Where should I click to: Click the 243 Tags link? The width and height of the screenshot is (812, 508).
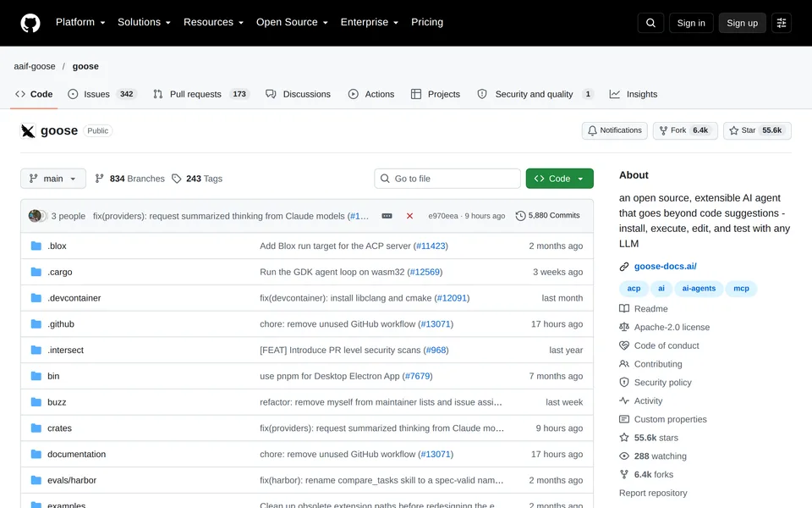click(197, 179)
